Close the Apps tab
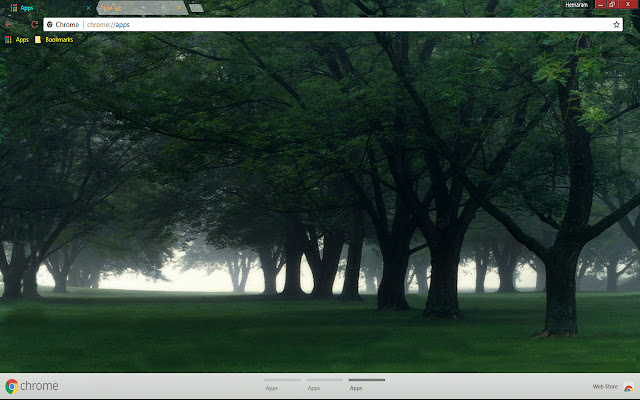Viewport: 640px width, 400px height. click(88, 8)
